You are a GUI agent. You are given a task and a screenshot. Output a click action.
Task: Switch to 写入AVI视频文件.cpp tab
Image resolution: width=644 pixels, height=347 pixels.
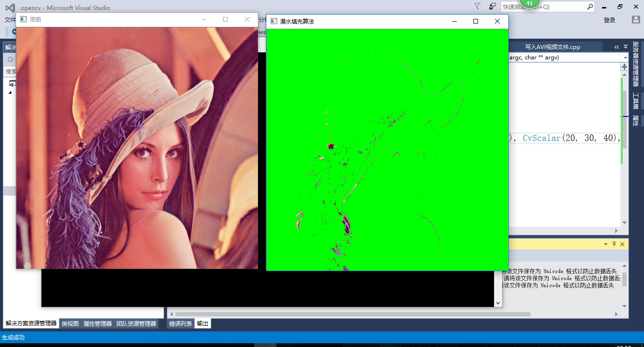tap(553, 47)
